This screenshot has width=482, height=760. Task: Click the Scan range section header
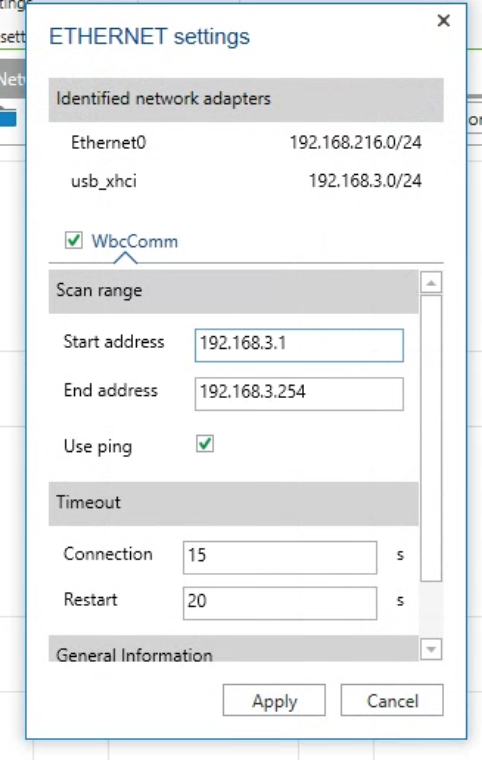pyautogui.click(x=233, y=291)
